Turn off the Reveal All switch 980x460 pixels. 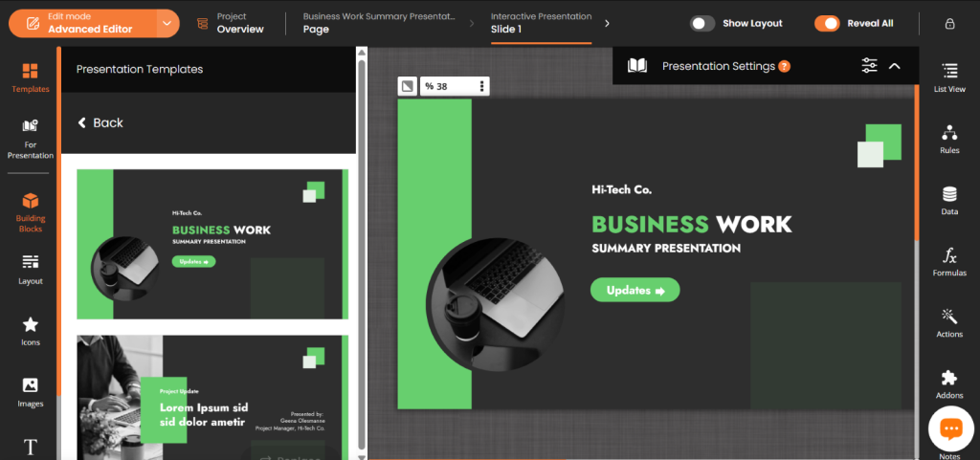click(x=827, y=24)
